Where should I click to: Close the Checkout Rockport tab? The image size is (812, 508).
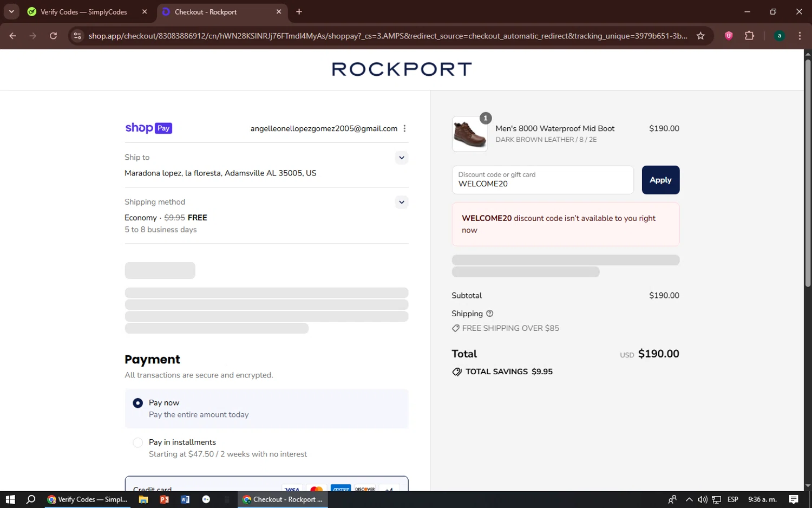coord(279,12)
